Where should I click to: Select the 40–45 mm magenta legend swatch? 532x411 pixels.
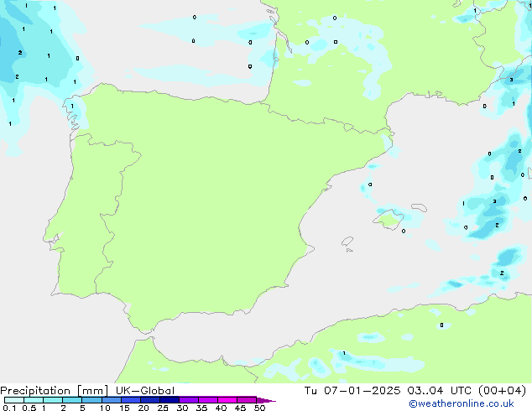point(227,400)
